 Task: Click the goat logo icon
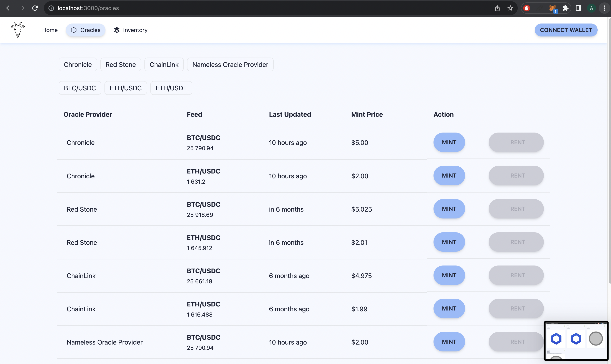(x=18, y=30)
